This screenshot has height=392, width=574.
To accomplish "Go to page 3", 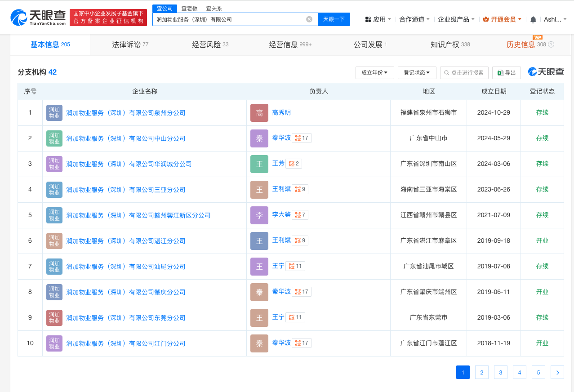I will coord(500,372).
